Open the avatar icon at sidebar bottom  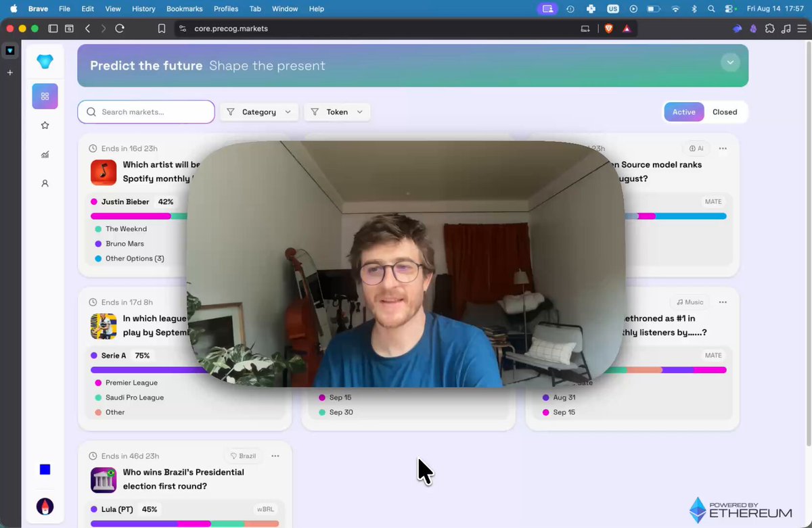(45, 506)
